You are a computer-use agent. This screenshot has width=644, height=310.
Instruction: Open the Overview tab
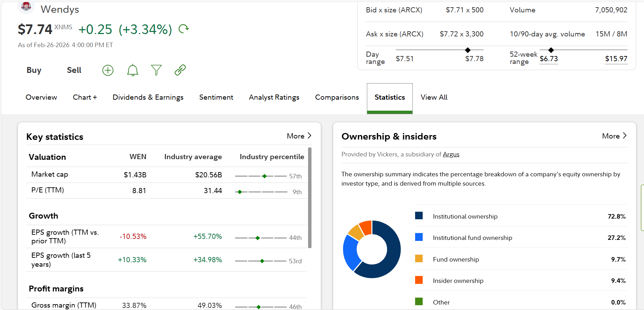point(41,97)
